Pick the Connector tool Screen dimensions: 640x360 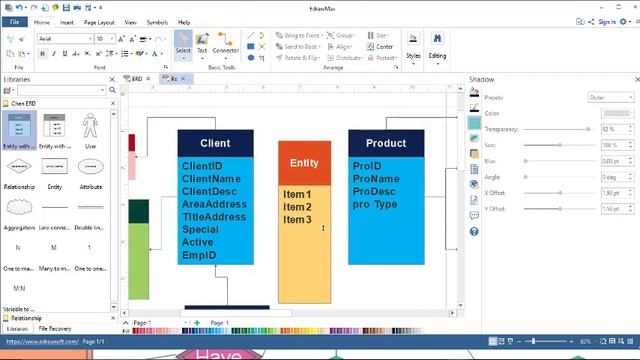(225, 45)
